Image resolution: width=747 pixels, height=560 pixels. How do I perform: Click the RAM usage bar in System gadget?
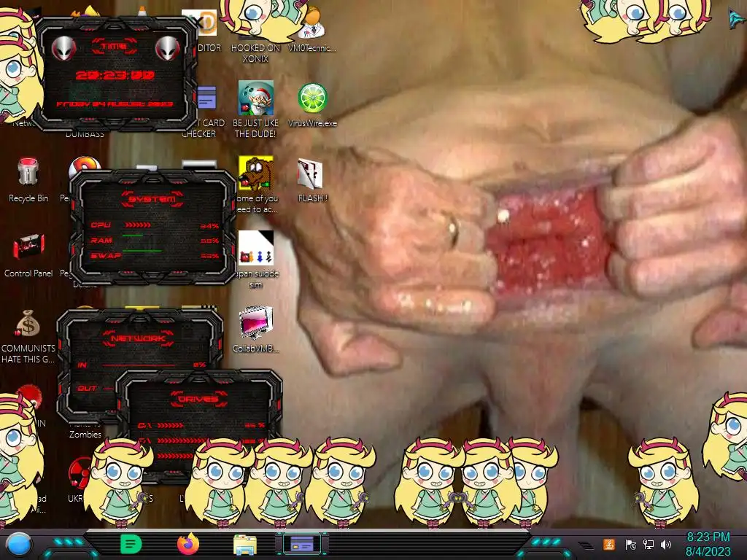[x=133, y=236]
